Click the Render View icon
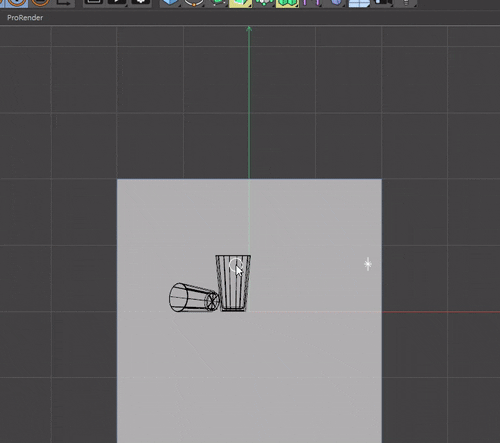This screenshot has height=443, width=500. (93, 3)
